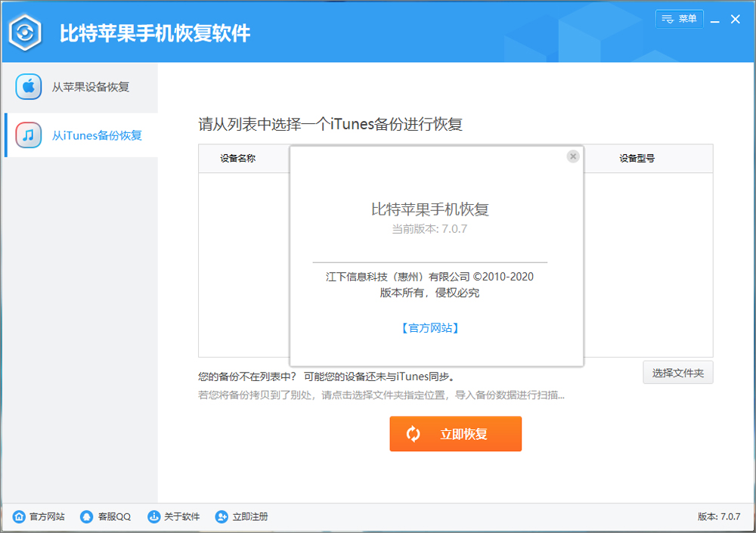Click '比特苹果手机恢复' dialog title text
The image size is (756, 533).
430,209
